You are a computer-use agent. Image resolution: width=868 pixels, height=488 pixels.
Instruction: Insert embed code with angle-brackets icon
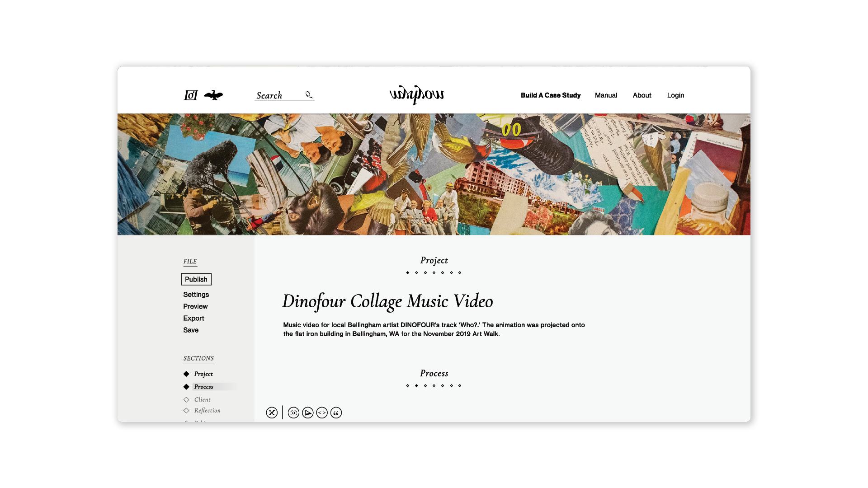point(322,413)
